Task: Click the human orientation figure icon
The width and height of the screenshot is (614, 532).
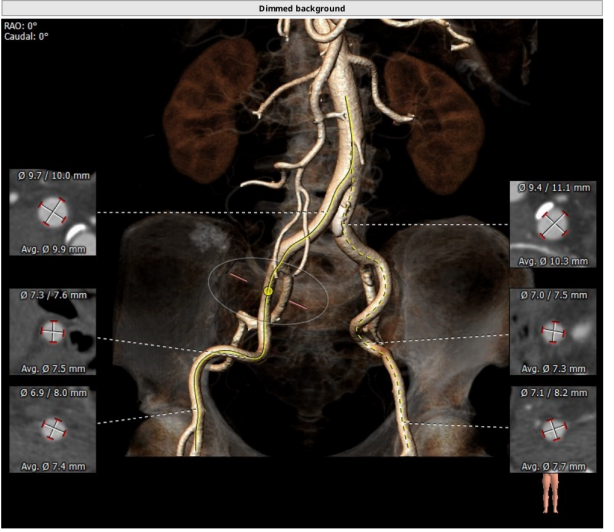Action: pos(551,493)
